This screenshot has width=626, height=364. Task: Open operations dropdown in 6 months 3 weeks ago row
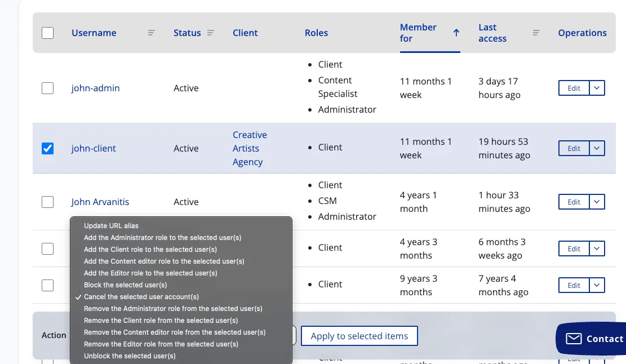(x=597, y=248)
